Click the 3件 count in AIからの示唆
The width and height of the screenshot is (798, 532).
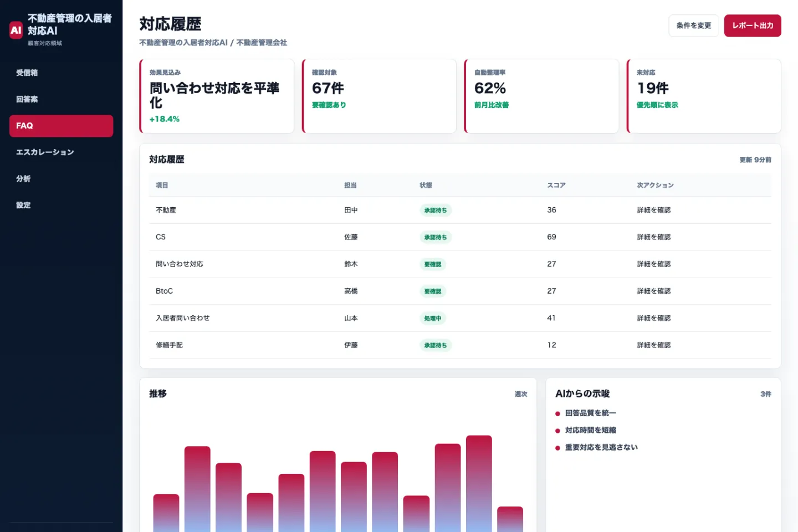766,394
